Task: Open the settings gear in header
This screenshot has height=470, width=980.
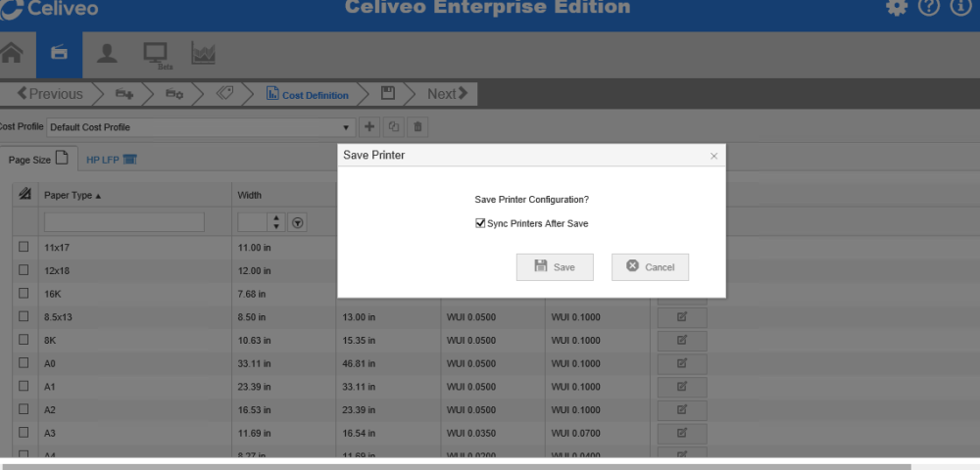Action: coord(897,7)
